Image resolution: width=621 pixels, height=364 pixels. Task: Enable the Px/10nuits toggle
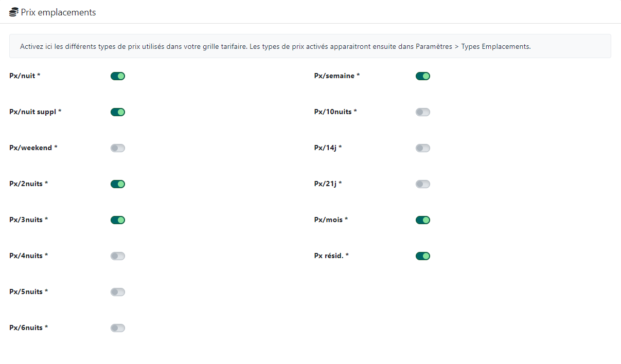(423, 112)
